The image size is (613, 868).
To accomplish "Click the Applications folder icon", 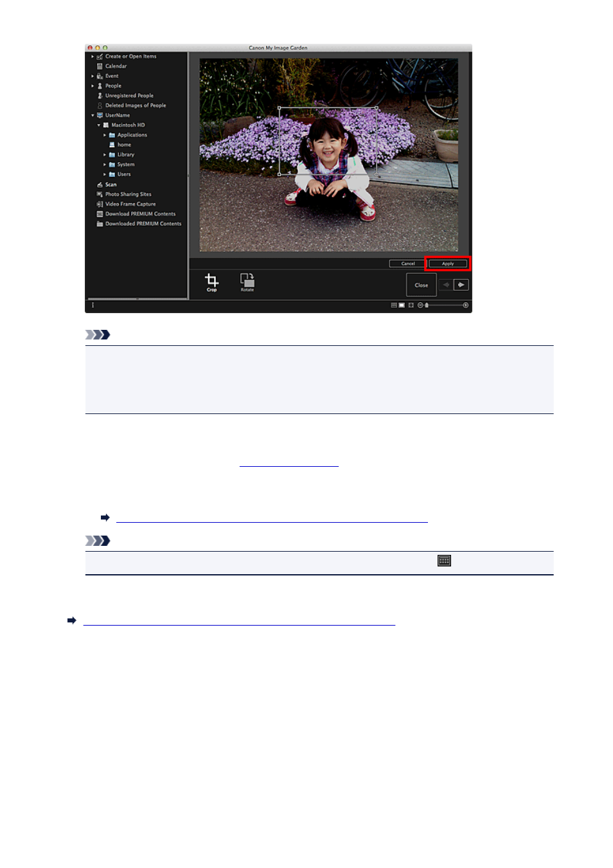I will point(112,135).
